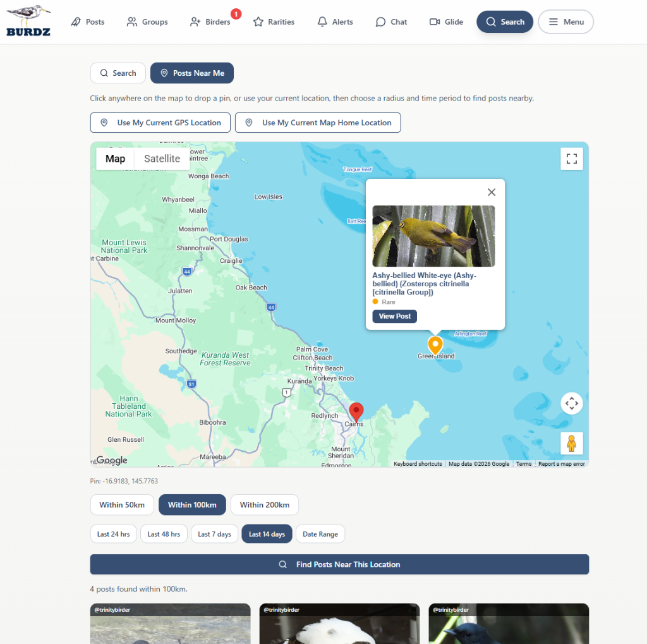Screen dimensions: 647x644
Task: Click the Trinity Beach map label
Action: click(324, 368)
